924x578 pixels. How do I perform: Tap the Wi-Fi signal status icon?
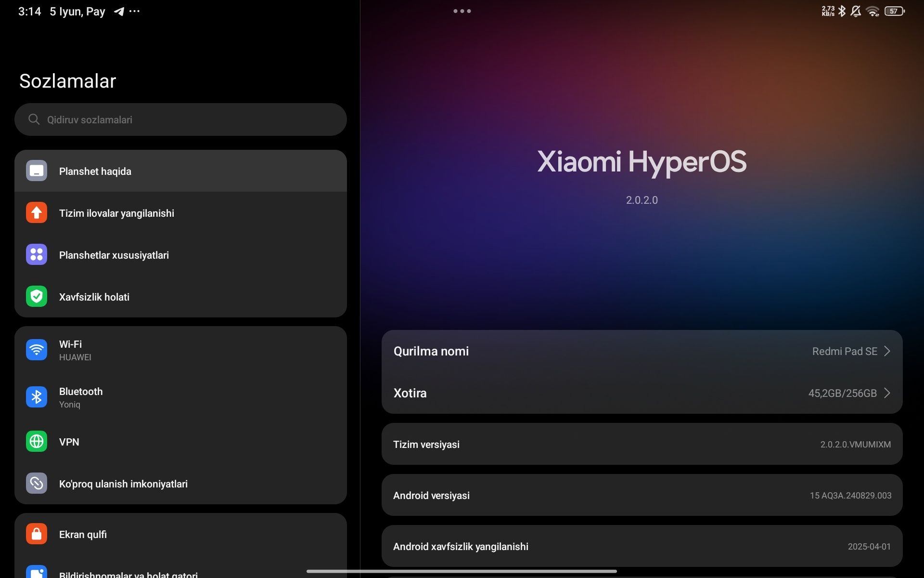tap(873, 11)
